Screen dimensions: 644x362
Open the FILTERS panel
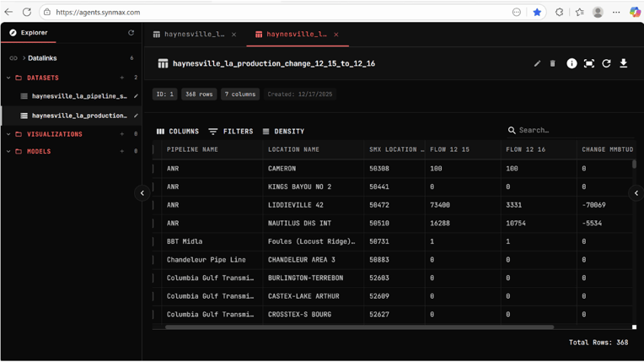tap(231, 132)
